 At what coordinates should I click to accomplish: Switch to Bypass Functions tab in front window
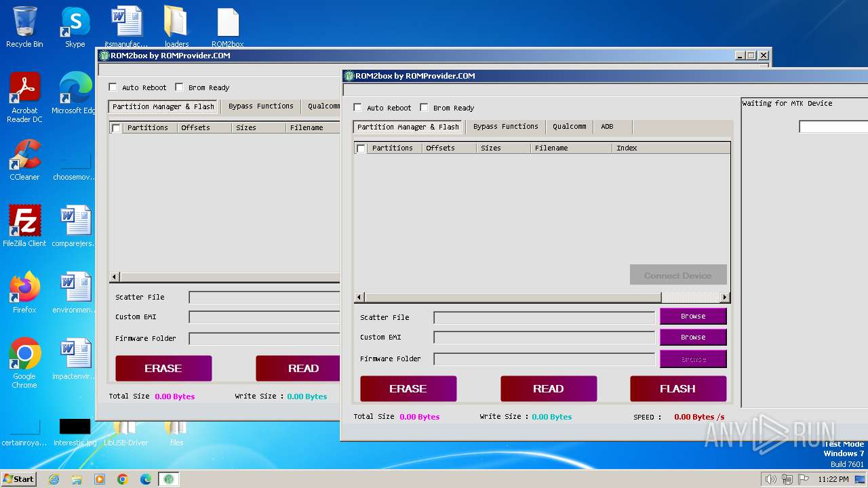coord(506,127)
